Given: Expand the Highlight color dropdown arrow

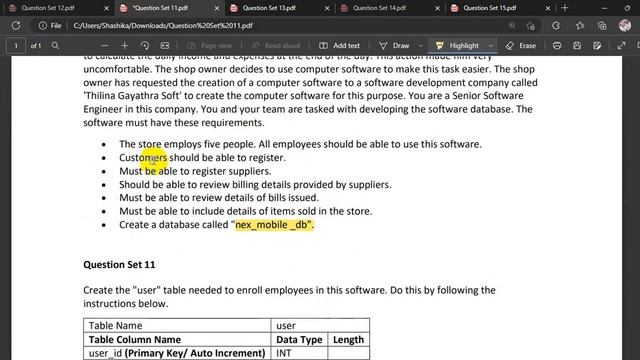Looking at the screenshot, I should pos(491,46).
